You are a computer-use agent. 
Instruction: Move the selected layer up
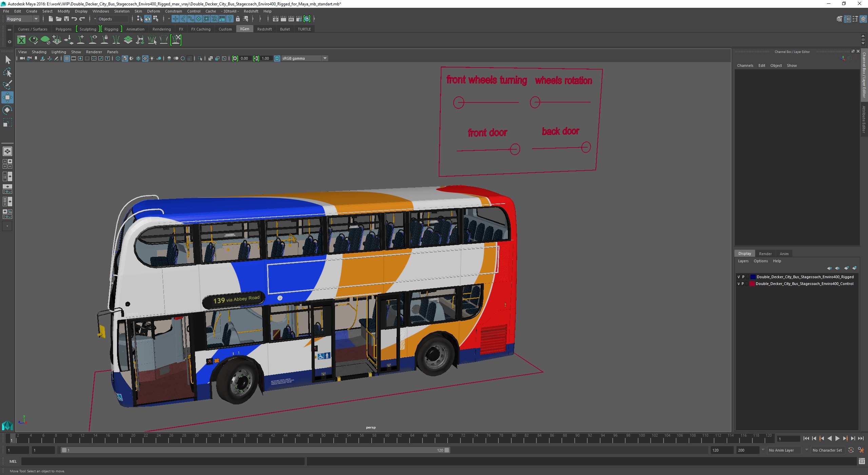click(x=829, y=268)
